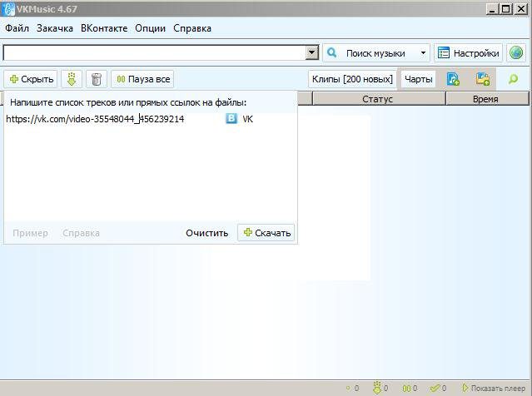532x396 pixels.
Task: Click the trash can delete icon
Action: coord(97,79)
